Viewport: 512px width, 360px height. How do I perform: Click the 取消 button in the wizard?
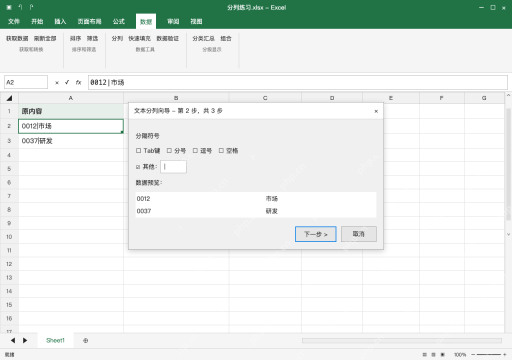click(359, 234)
